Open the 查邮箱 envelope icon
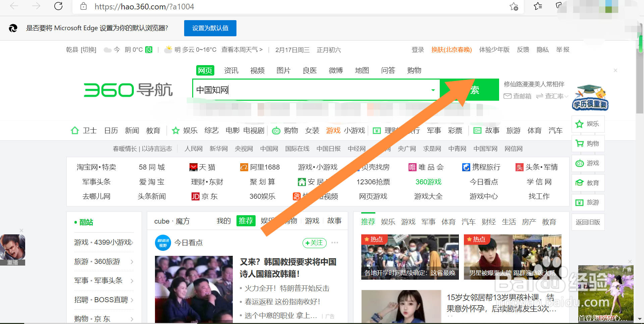 pos(507,96)
